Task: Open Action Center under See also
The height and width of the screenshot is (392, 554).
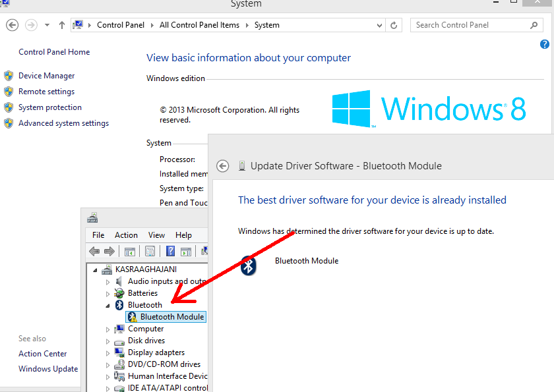Action: click(x=42, y=354)
